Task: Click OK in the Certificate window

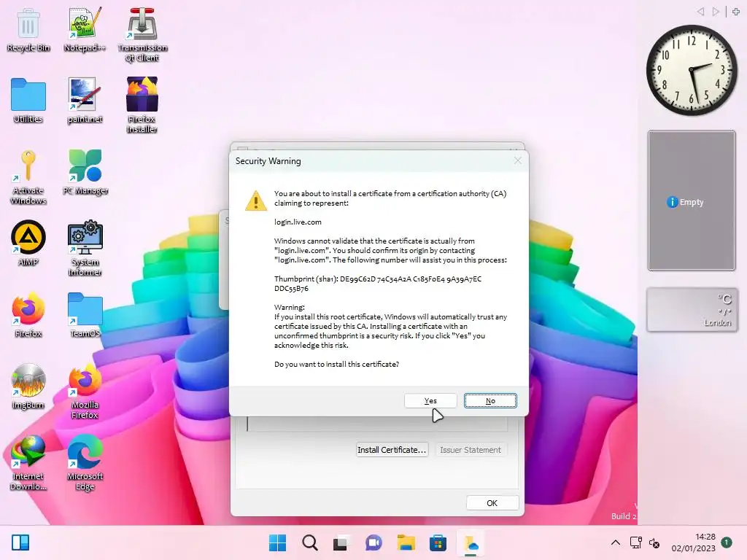Action: 492,503
